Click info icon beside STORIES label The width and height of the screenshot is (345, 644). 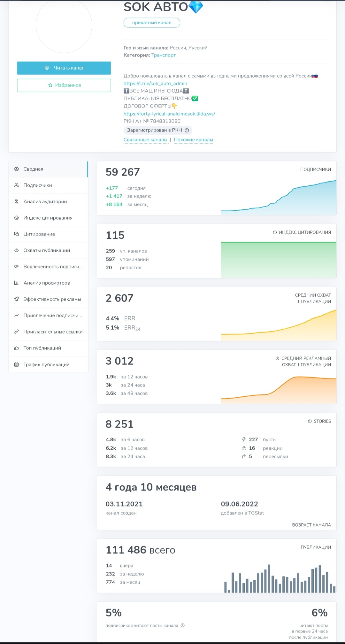pos(310,421)
